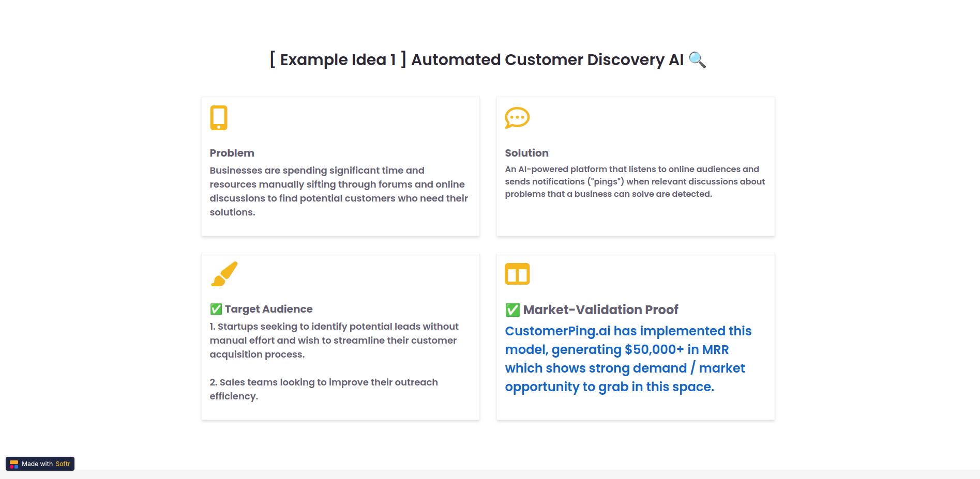Click the Softr logo in the badge
This screenshot has height=479, width=980.
pos(14,464)
